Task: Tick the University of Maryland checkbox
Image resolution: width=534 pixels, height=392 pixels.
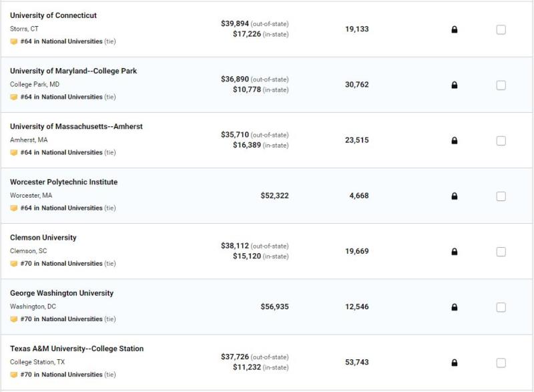Action: click(501, 85)
